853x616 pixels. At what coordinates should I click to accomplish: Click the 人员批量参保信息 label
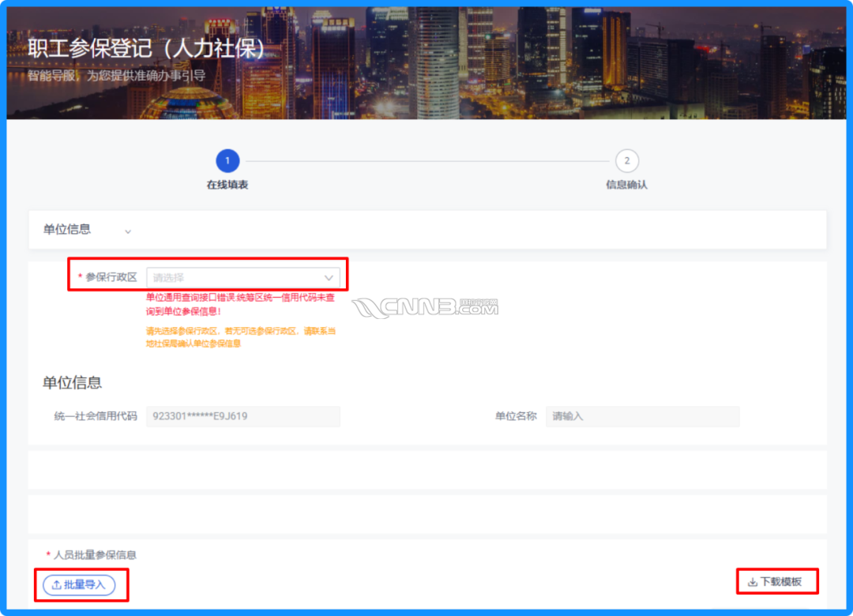pyautogui.click(x=95, y=555)
